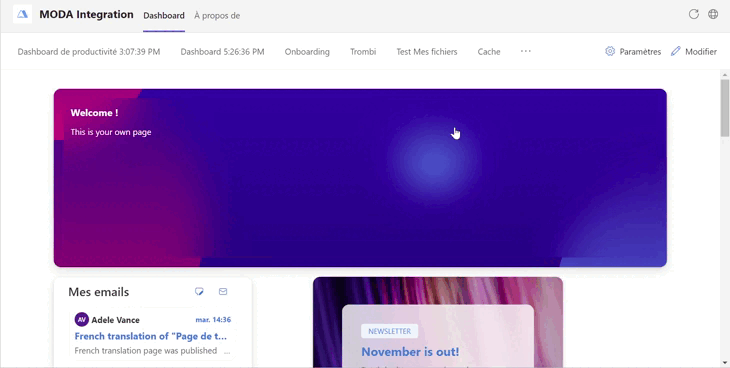Open the À propos de tab
730x368 pixels.
tap(217, 15)
